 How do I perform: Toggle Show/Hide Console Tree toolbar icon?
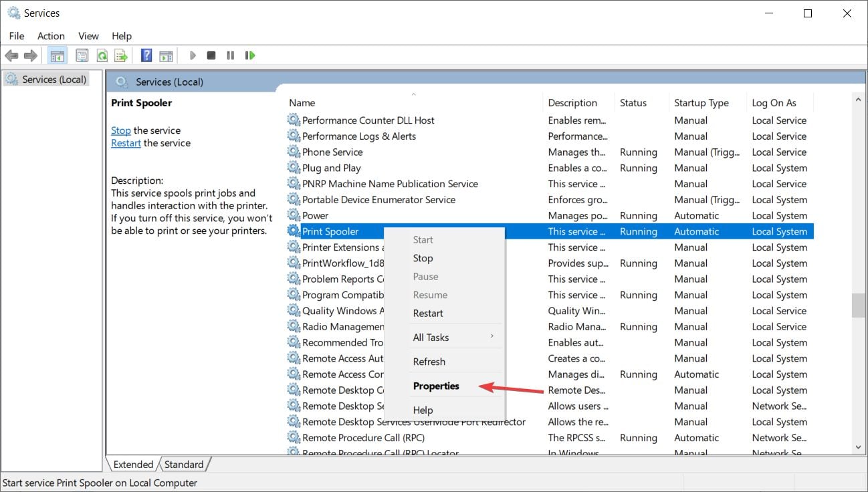click(x=58, y=55)
